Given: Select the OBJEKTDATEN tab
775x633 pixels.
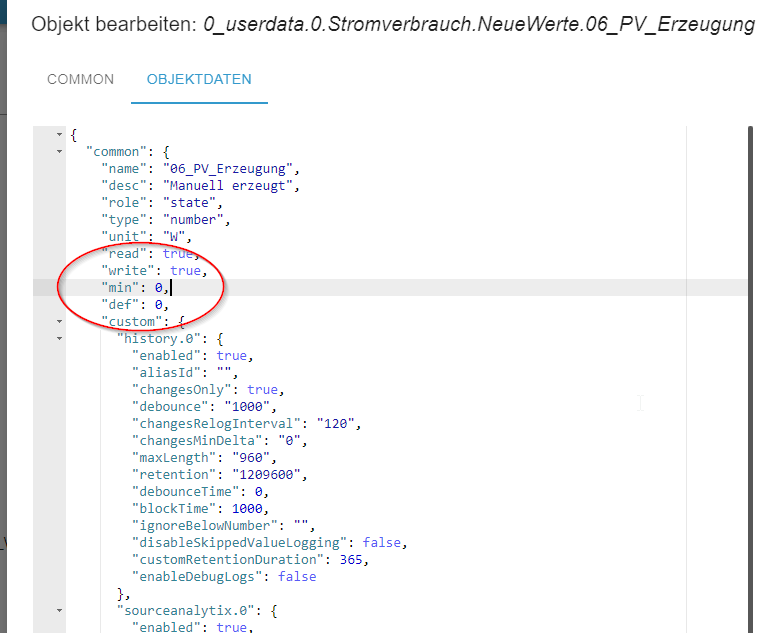Looking at the screenshot, I should point(199,79).
